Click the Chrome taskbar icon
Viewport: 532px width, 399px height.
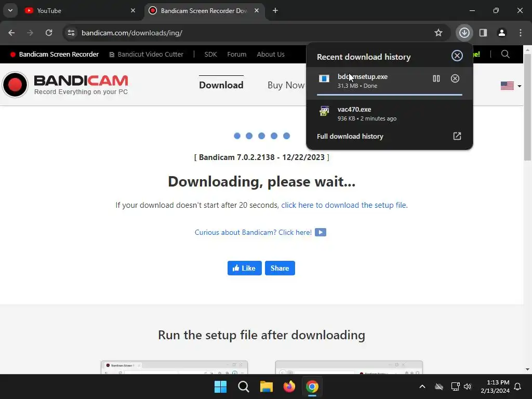312,387
